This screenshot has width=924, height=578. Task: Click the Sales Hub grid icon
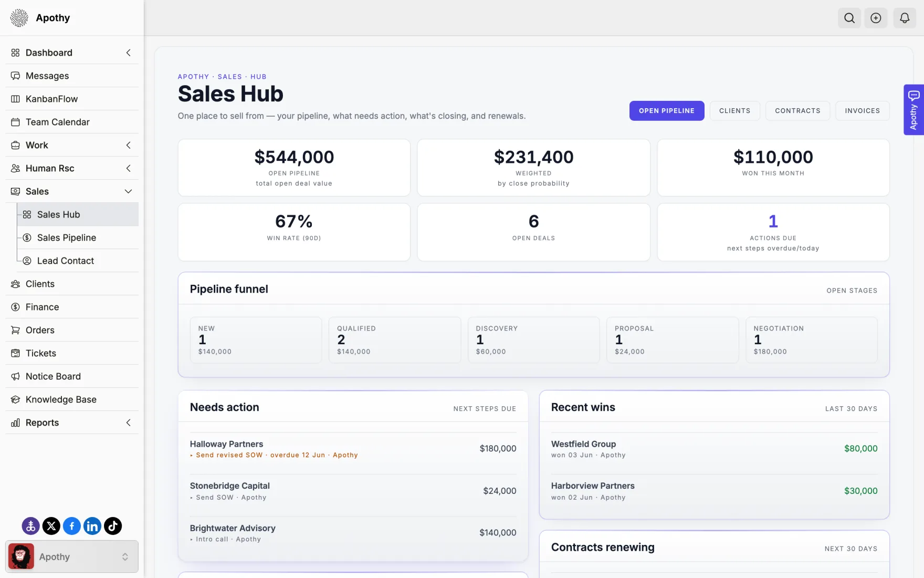[27, 214]
